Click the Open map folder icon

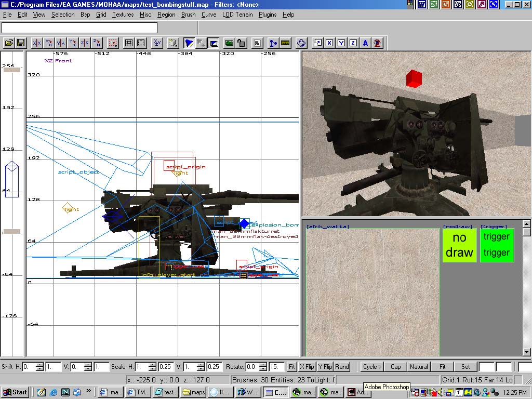coord(9,43)
